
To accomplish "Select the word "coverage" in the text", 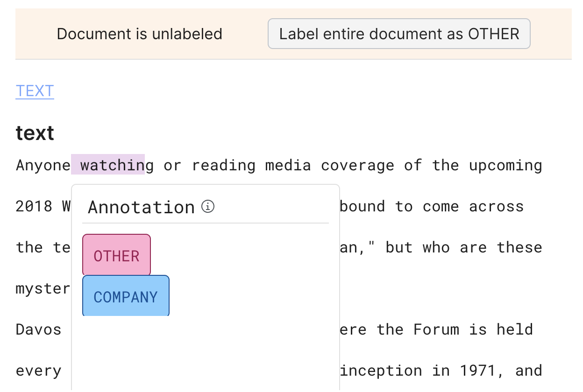I will [x=357, y=165].
